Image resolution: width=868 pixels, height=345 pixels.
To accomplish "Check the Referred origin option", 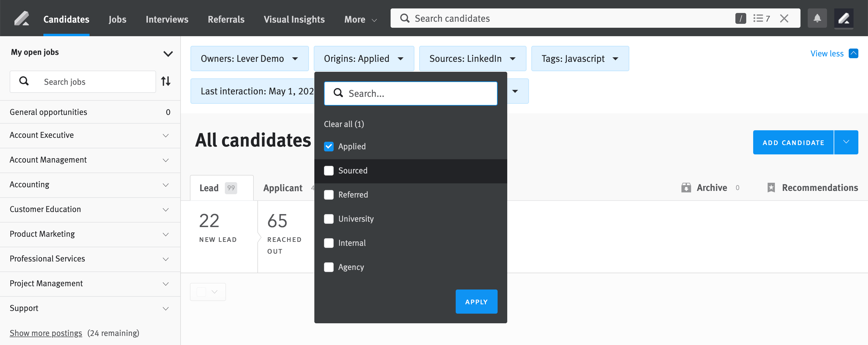I will (329, 195).
